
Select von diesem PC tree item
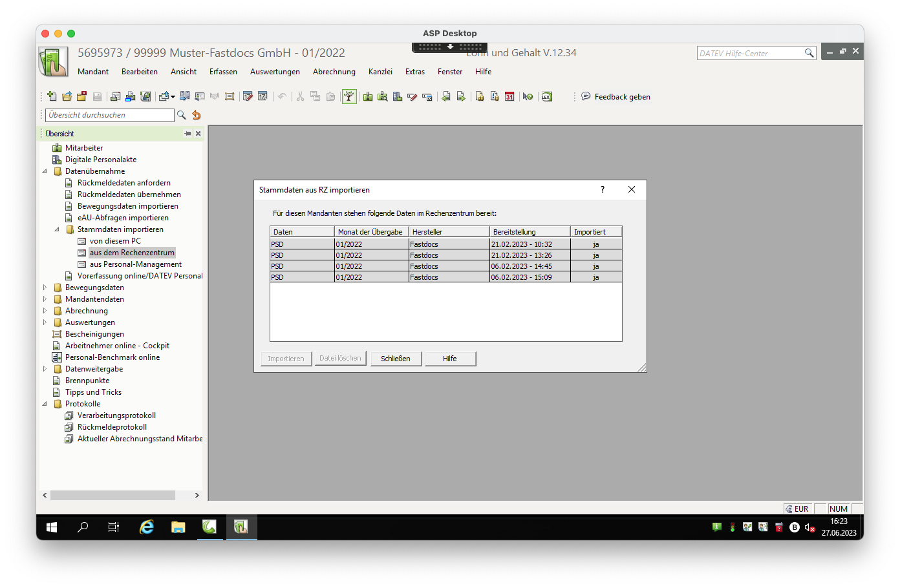click(115, 241)
